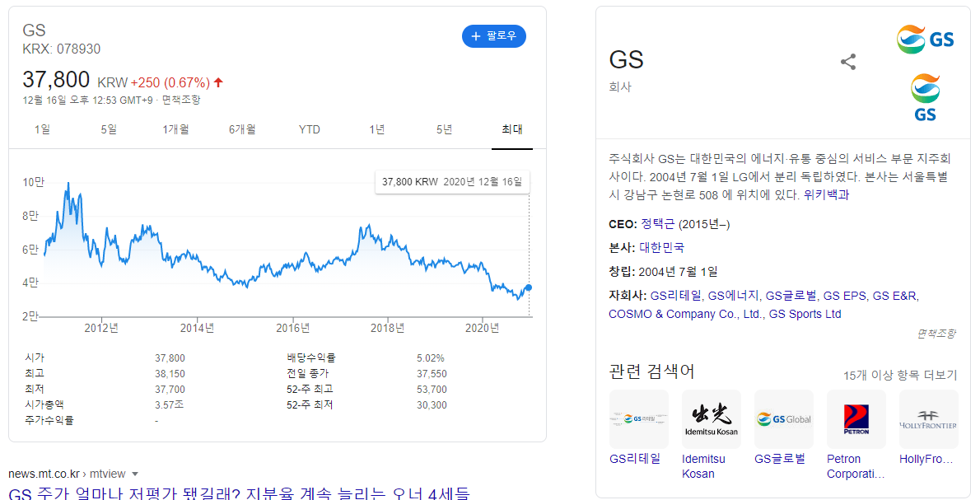
Task: Open the COSMO & Company Co., Ltd. link
Action: click(685, 314)
